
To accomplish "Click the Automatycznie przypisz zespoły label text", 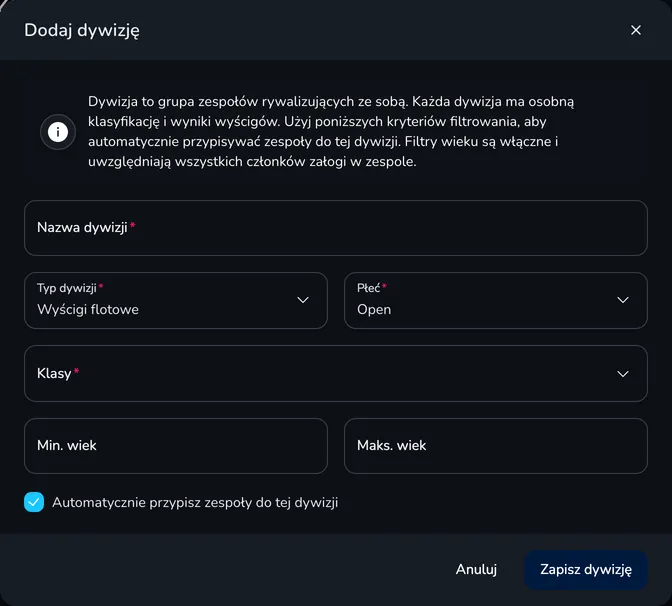I will pos(195,502).
